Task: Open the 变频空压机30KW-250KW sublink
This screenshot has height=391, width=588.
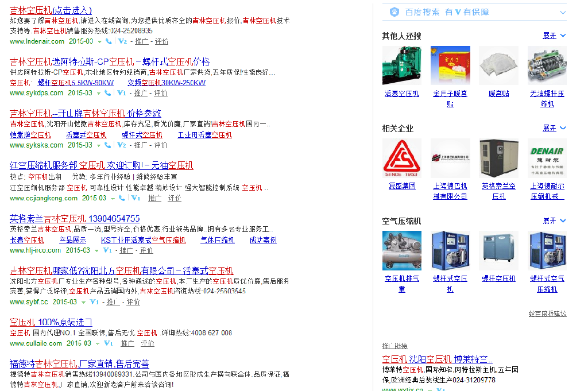Action: tap(167, 83)
